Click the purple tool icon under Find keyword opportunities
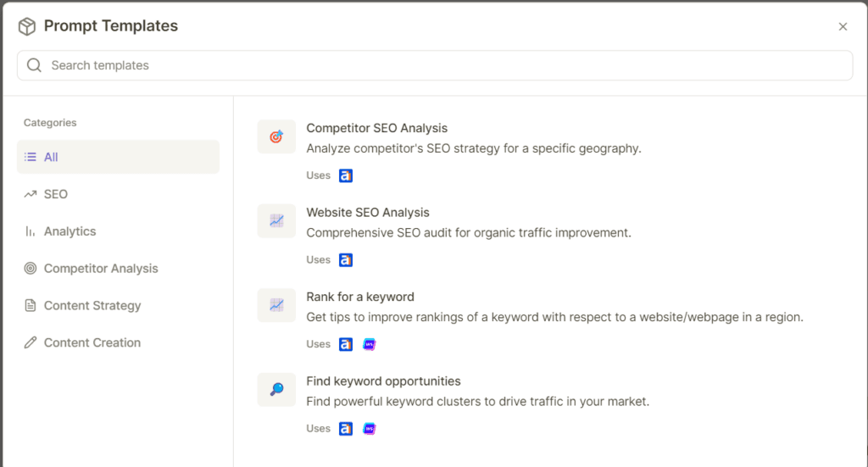Screen dimensions: 868x467 tap(370, 429)
